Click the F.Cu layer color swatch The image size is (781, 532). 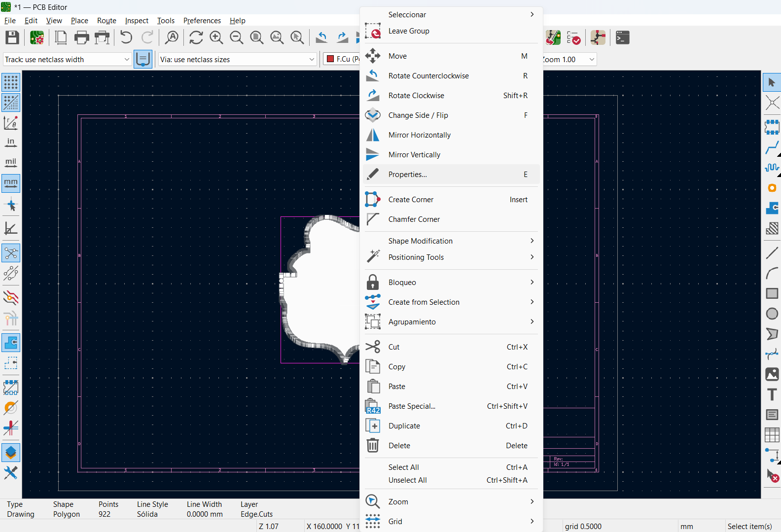(x=330, y=59)
